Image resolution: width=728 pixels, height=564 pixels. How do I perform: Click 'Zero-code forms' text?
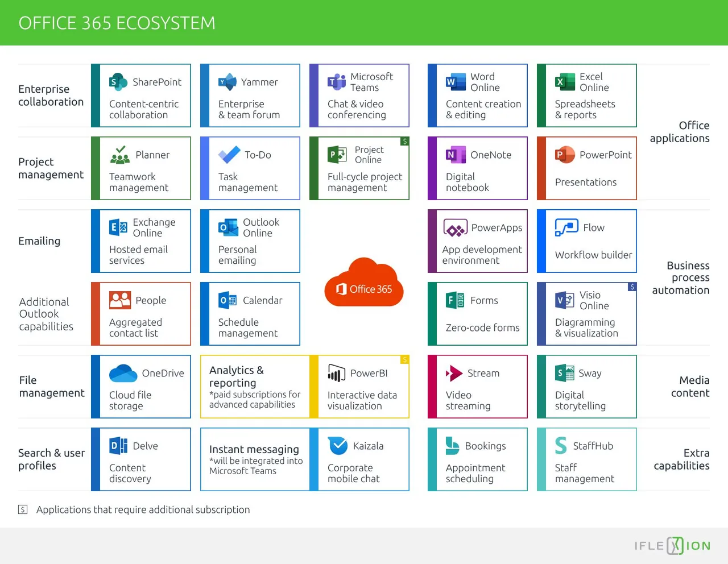click(x=482, y=327)
